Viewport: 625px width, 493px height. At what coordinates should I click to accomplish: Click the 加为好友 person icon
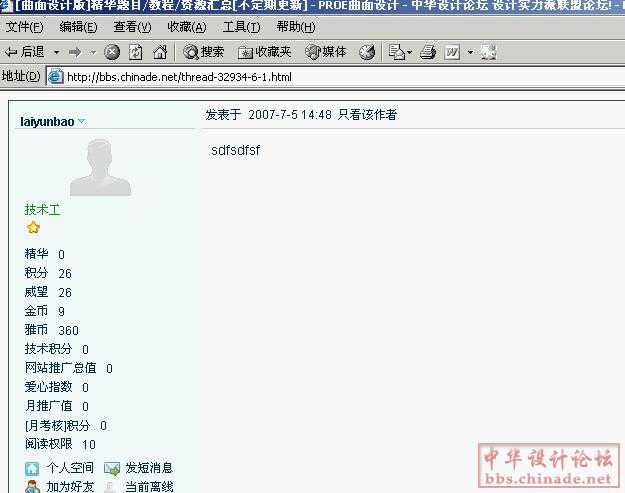[x=32, y=487]
